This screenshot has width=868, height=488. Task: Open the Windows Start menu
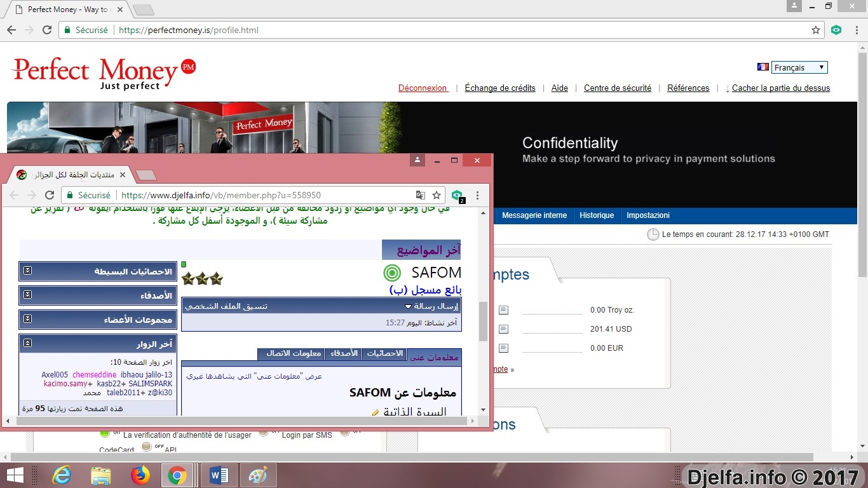point(15,475)
